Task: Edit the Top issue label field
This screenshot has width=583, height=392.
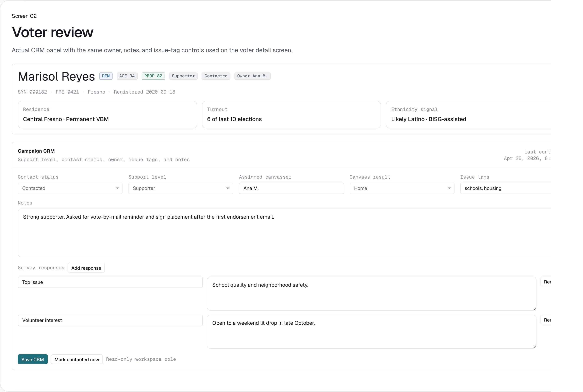Action: click(x=110, y=282)
